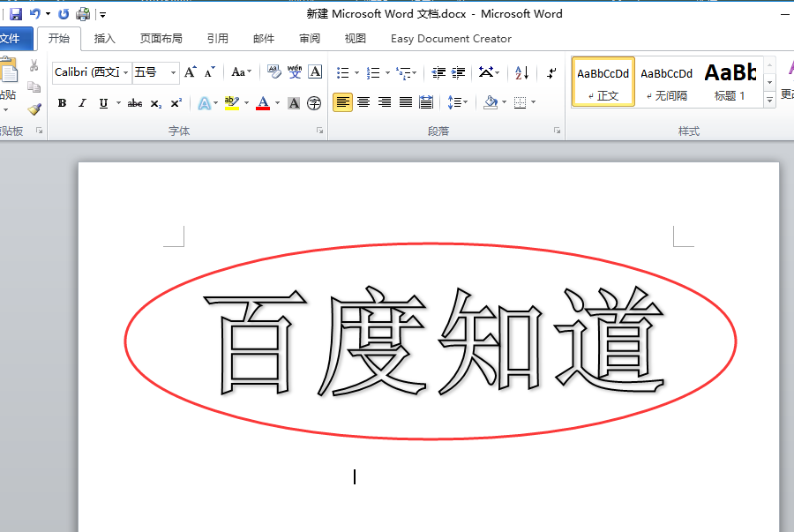The width and height of the screenshot is (794, 532).
Task: Click the Clear Formatting eraser icon
Action: 274,72
